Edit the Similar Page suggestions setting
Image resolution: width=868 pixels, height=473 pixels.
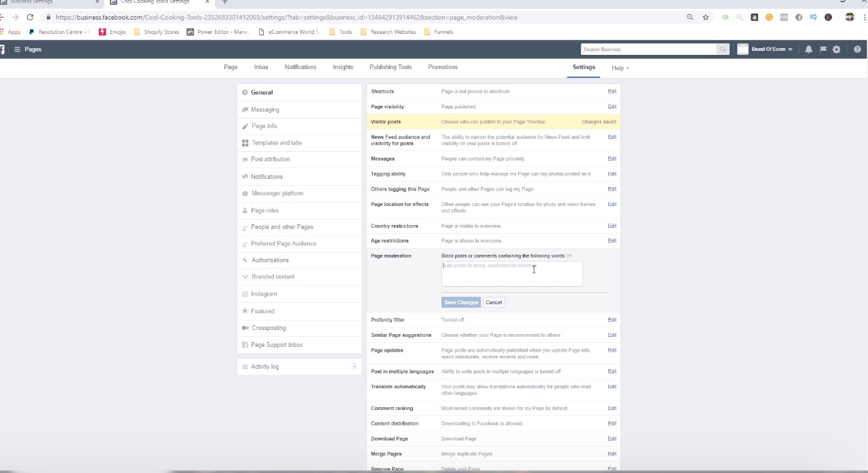(x=612, y=335)
